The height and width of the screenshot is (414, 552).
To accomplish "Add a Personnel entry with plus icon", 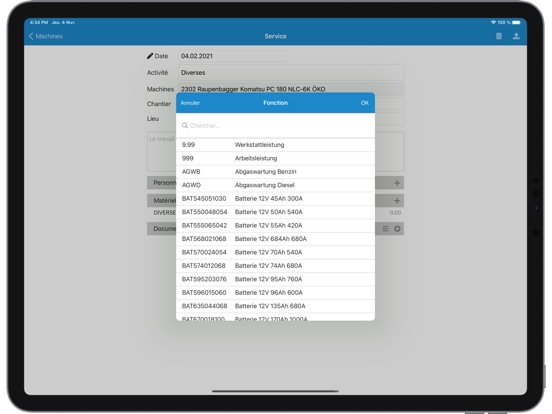I will tap(397, 183).
